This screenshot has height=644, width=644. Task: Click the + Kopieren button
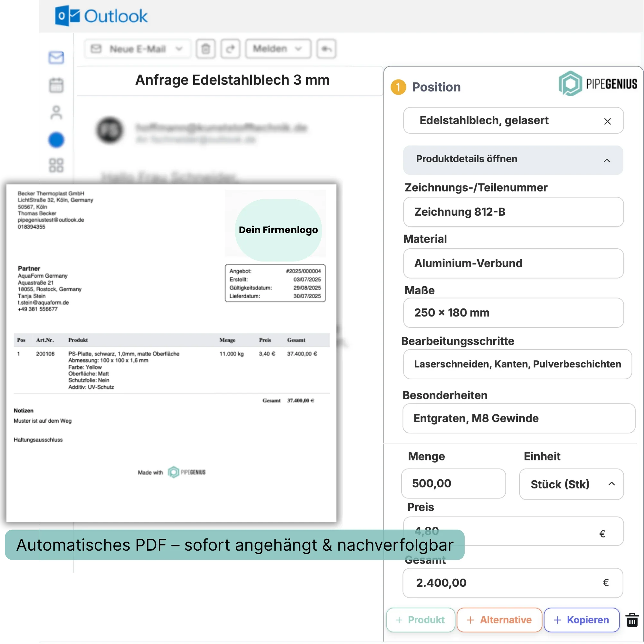point(581,620)
